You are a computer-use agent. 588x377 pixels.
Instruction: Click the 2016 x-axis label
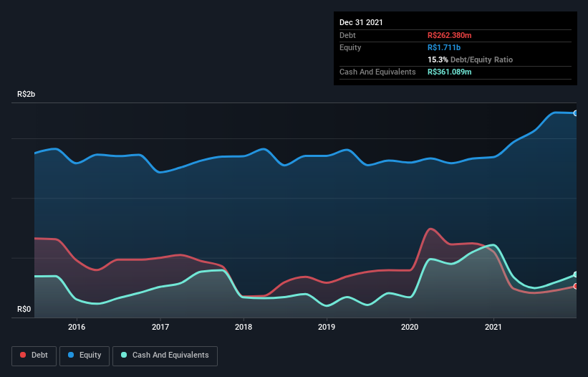click(x=77, y=327)
